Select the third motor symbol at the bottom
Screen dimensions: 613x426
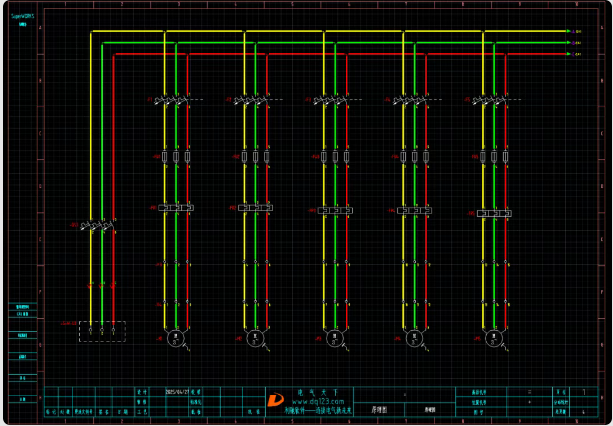pos(336,337)
